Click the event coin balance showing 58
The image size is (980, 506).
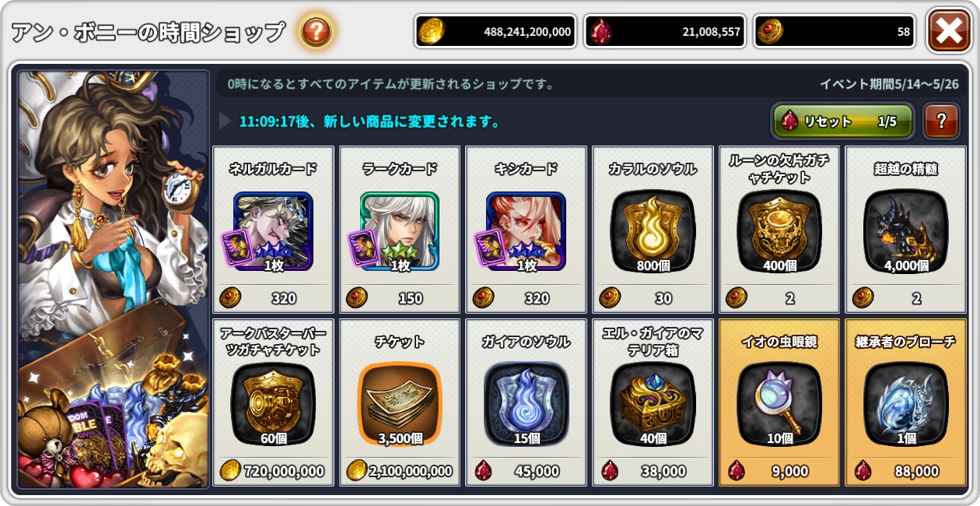(835, 32)
